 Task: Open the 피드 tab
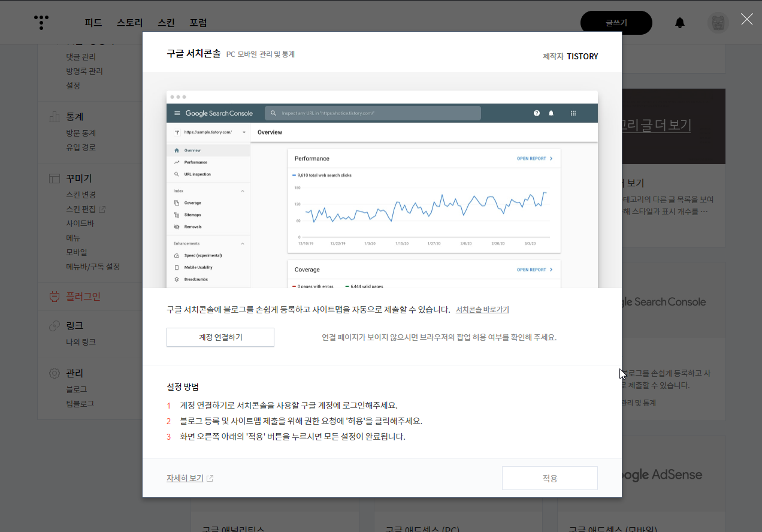point(93,23)
